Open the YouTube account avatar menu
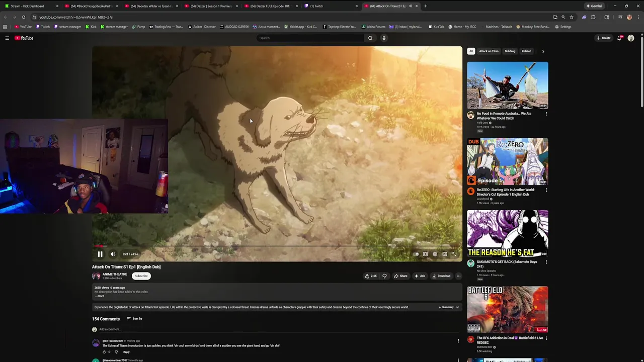Viewport: 644px width, 362px height. 631,38
